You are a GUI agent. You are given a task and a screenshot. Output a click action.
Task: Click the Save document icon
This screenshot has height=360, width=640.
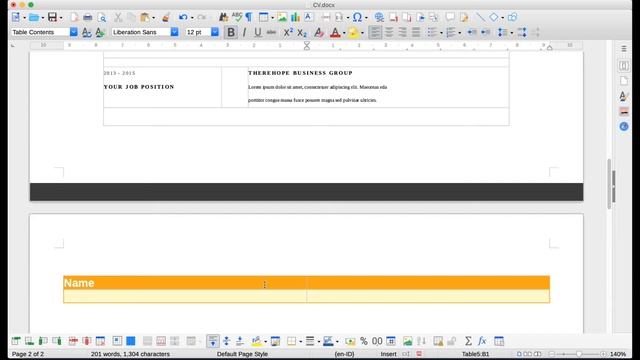click(52, 17)
